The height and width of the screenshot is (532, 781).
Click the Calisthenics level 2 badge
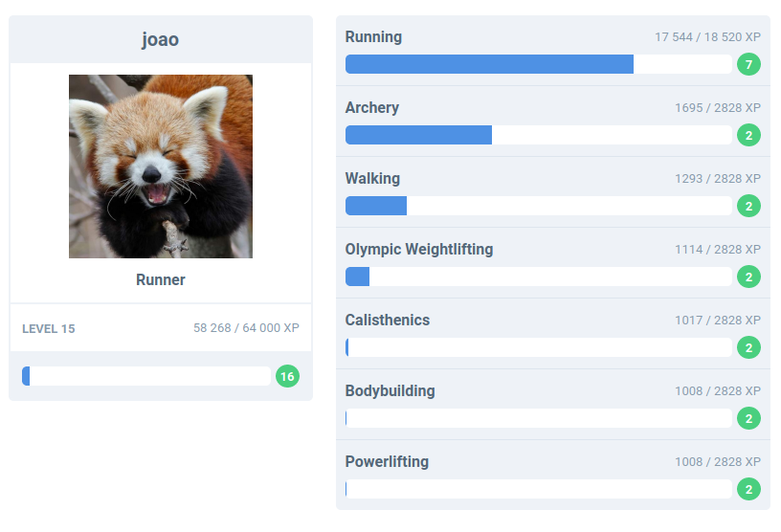click(748, 347)
